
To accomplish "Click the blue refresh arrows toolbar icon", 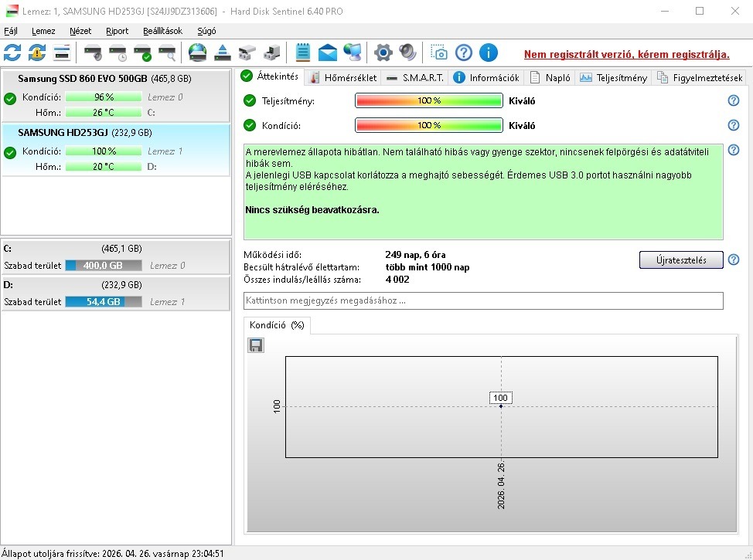I will tap(12, 53).
